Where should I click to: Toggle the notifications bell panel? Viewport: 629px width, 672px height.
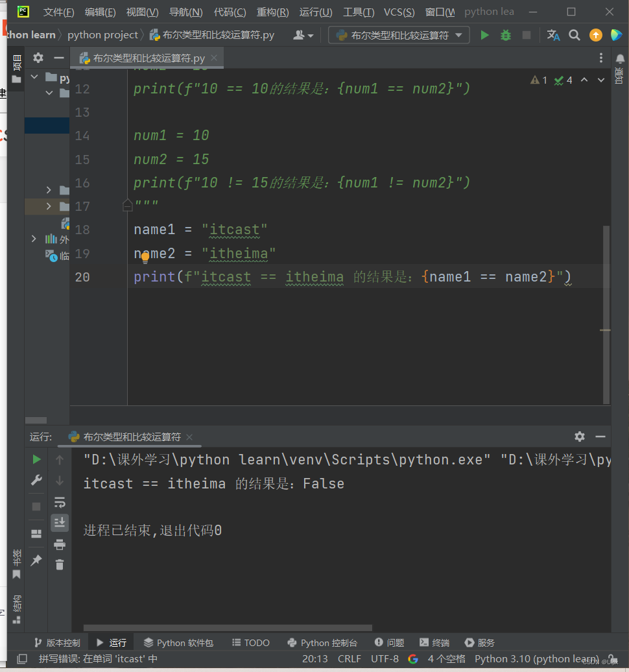[618, 57]
